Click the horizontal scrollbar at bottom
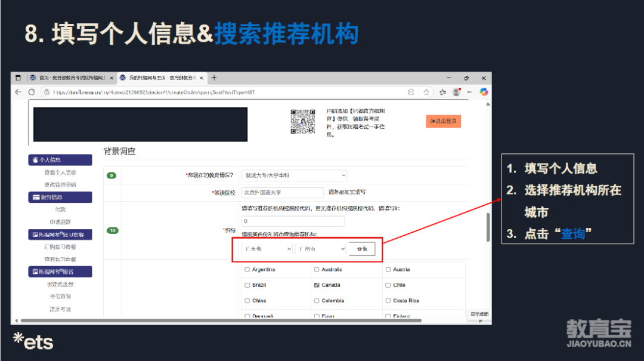This screenshot has width=644, height=361. (x=221, y=320)
